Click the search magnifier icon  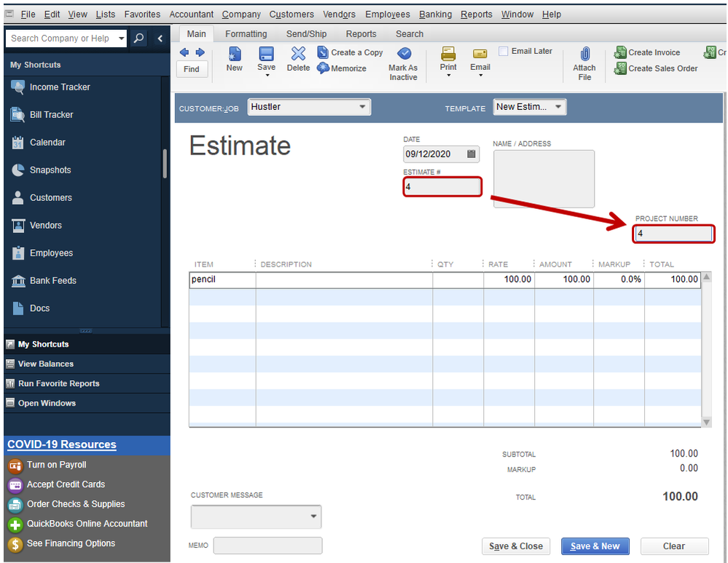(138, 38)
